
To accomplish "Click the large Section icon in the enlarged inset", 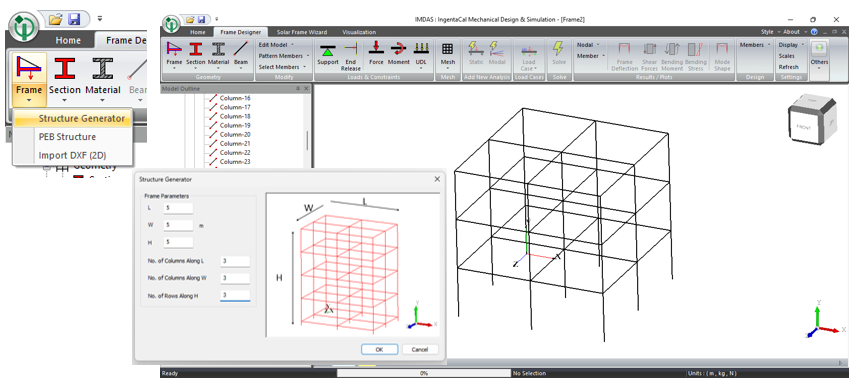I will [x=65, y=68].
